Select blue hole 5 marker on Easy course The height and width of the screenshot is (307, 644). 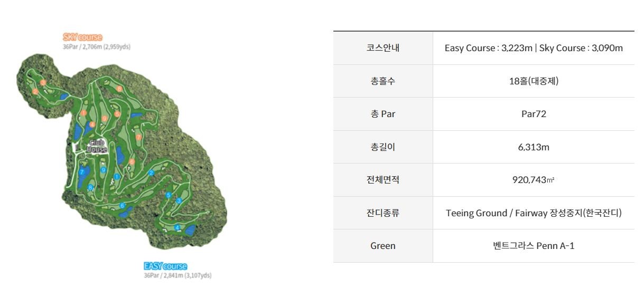point(169,195)
